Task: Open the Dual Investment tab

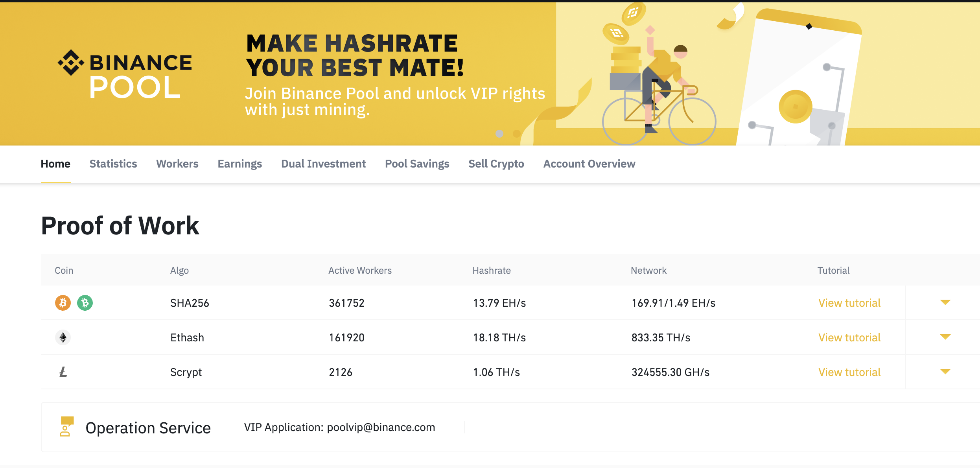Action: click(323, 164)
